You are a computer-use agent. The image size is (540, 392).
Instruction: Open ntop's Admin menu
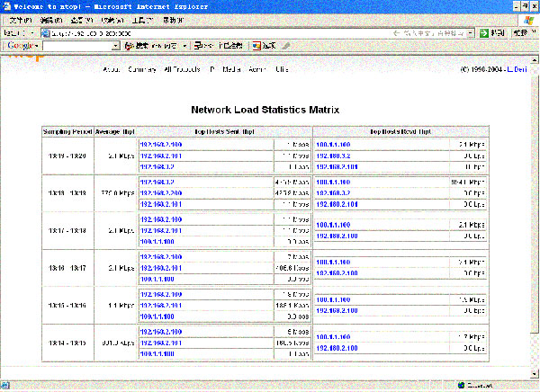[257, 69]
